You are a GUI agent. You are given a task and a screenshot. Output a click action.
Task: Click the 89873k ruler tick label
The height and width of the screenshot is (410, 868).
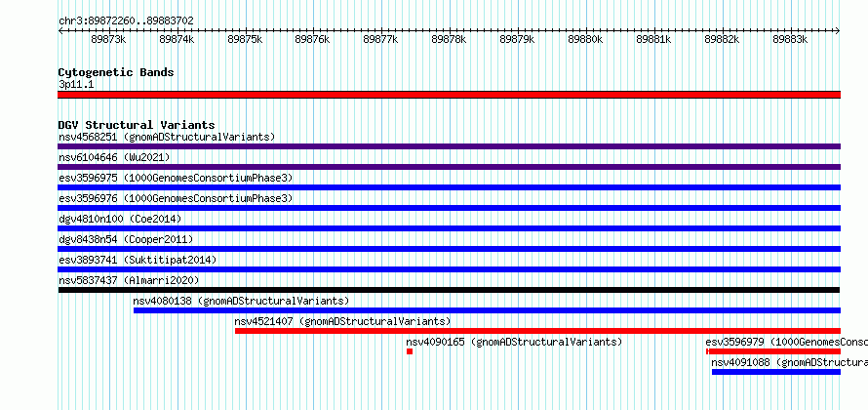[108, 39]
